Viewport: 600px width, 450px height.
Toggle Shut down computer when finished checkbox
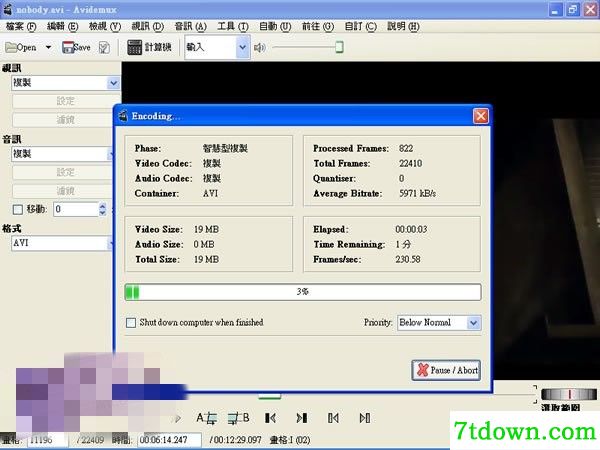tap(130, 323)
